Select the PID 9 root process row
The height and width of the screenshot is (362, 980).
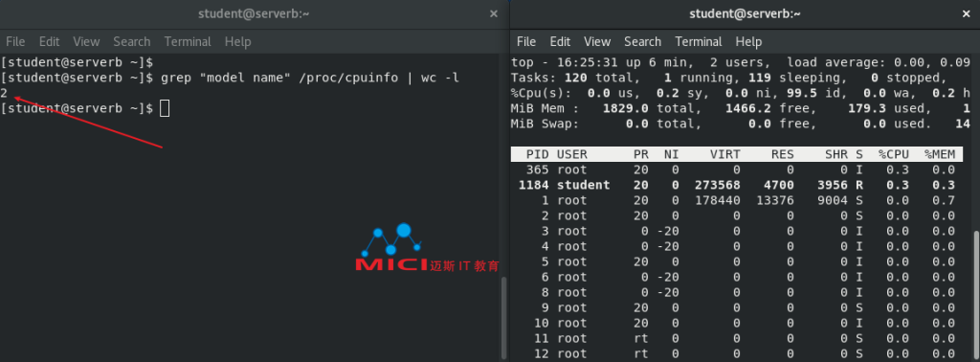(737, 307)
